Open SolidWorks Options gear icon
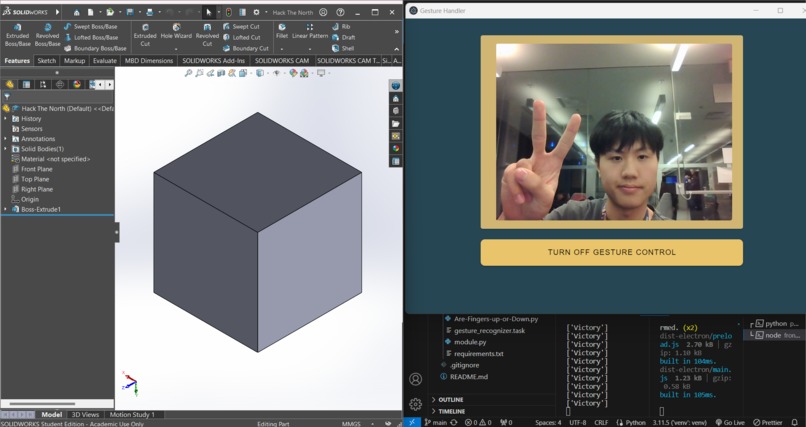Image resolution: width=806 pixels, height=427 pixels. click(256, 12)
